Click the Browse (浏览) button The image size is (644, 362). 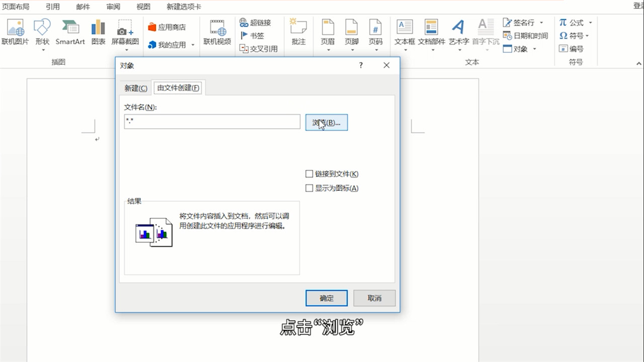(x=327, y=123)
